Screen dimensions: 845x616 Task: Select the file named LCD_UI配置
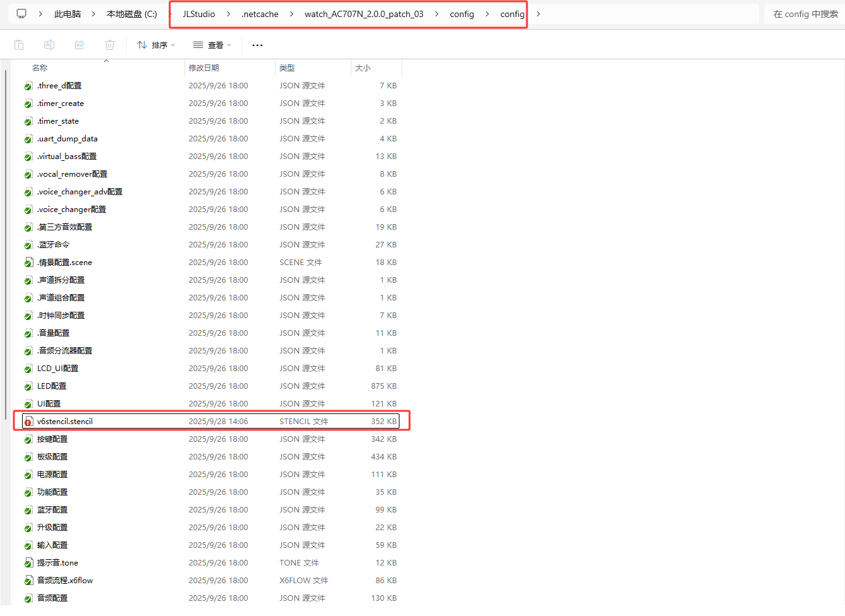(58, 369)
